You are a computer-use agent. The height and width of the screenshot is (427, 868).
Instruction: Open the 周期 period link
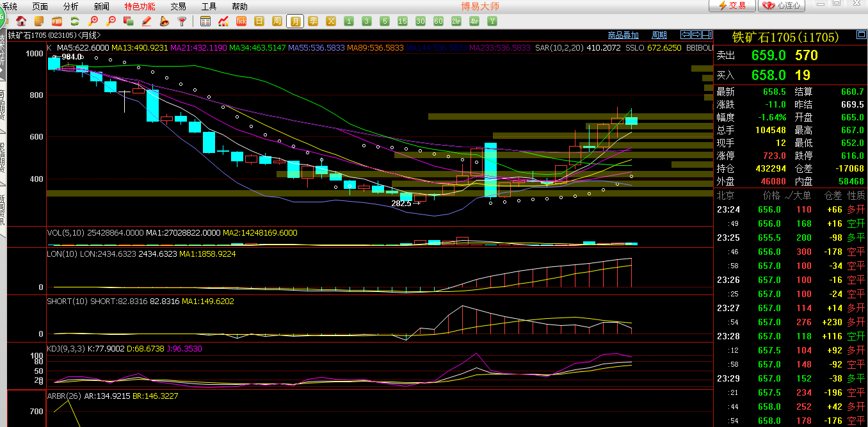tap(659, 35)
